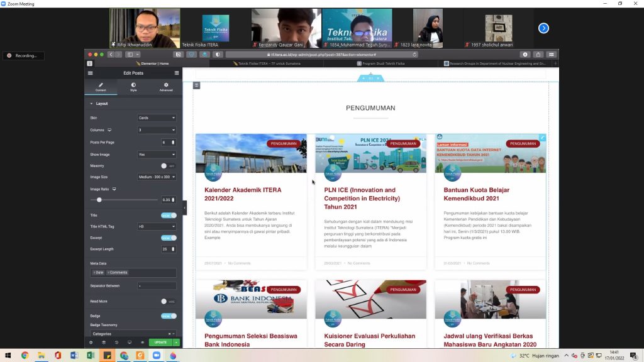Reload the page in Safari address bar
Image resolution: width=644 pixels, height=362 pixels.
point(415,55)
